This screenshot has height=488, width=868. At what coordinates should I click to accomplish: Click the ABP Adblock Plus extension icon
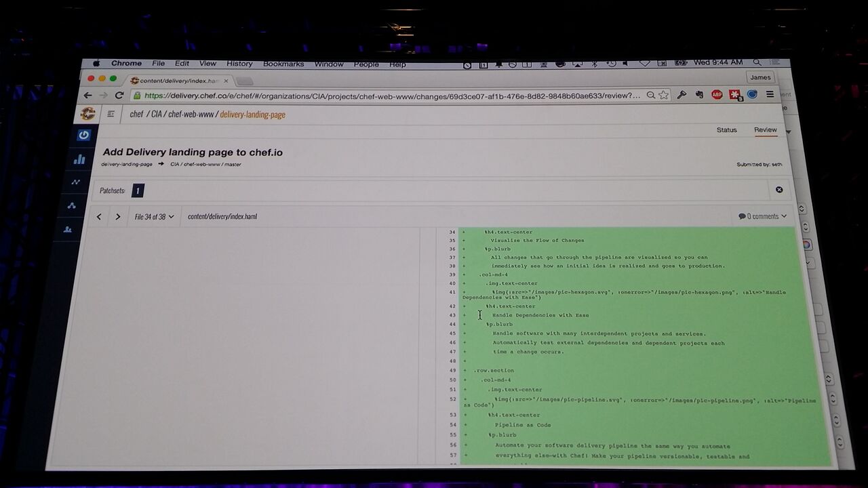[x=717, y=95]
